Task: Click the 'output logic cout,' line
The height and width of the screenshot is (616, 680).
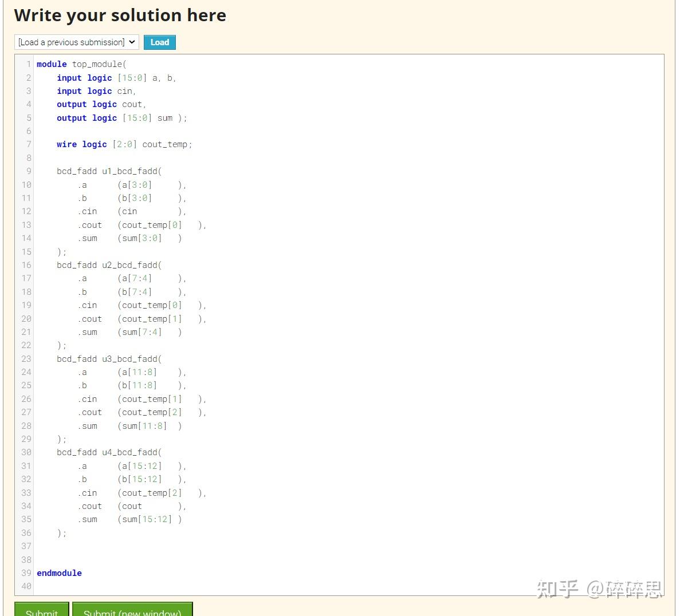Action: [x=100, y=104]
